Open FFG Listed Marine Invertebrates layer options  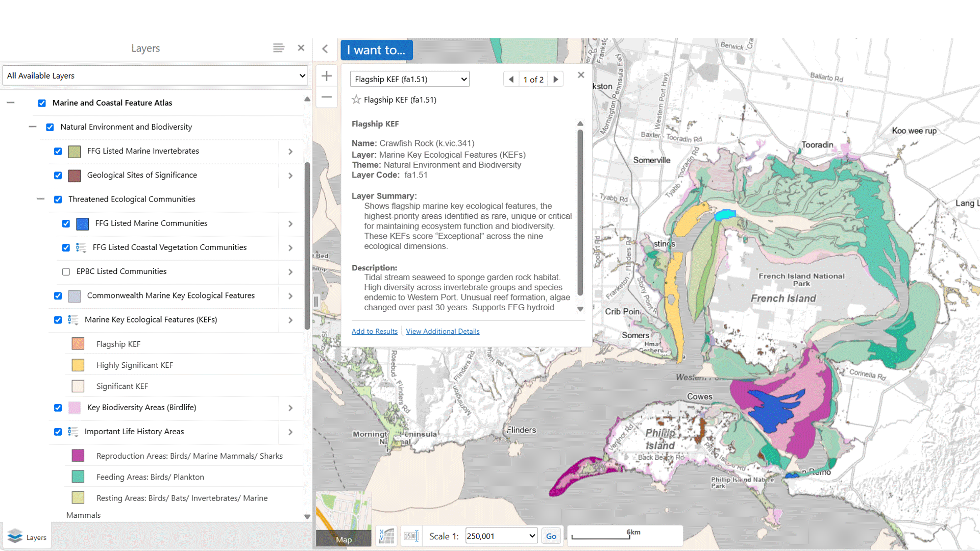290,152
